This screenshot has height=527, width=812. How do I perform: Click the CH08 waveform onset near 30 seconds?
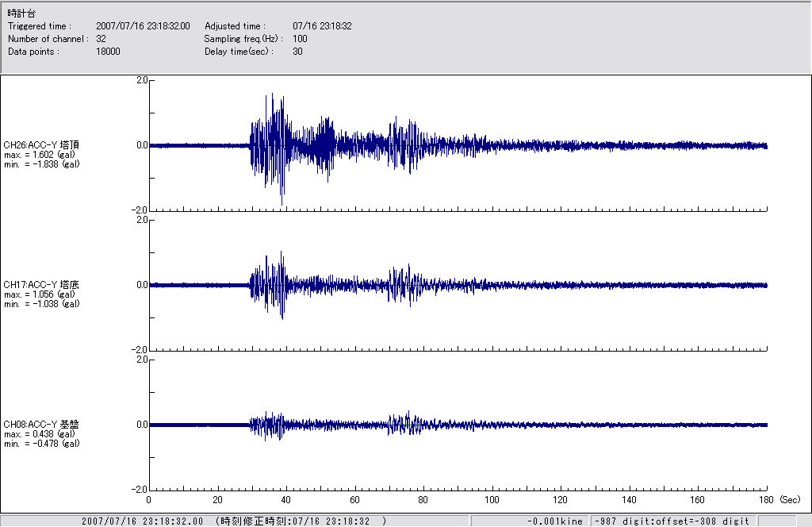pos(252,425)
